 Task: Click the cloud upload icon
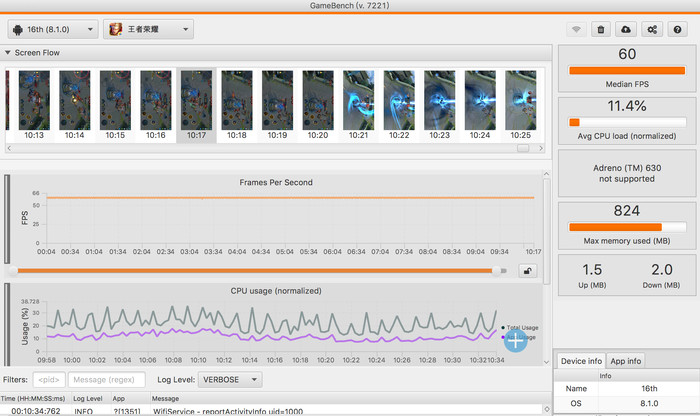point(626,29)
